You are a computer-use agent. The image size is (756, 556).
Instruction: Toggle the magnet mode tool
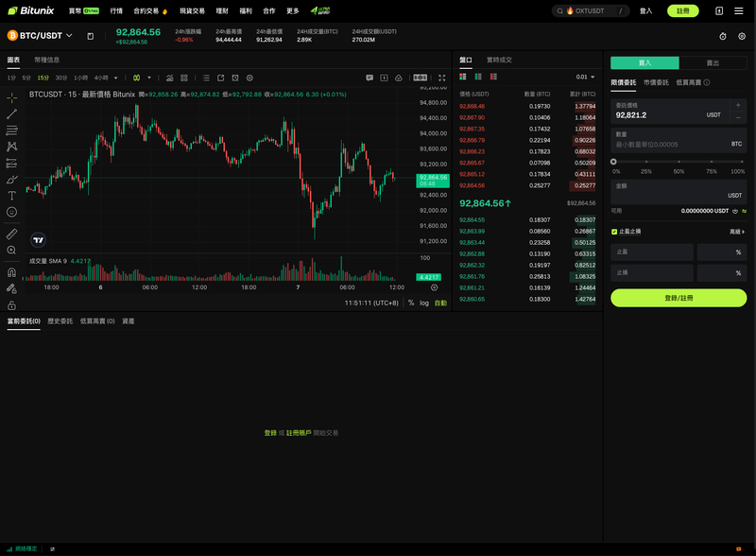[12, 272]
